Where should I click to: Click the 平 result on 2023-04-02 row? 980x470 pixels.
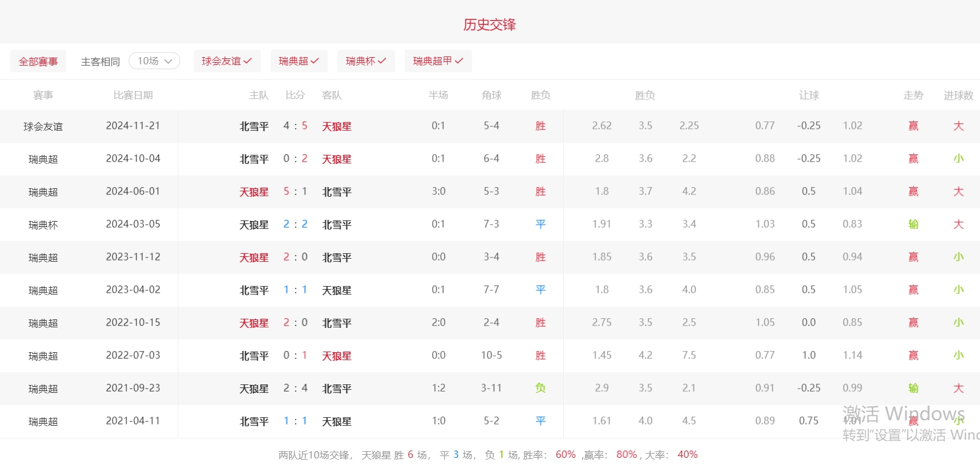[x=540, y=290]
